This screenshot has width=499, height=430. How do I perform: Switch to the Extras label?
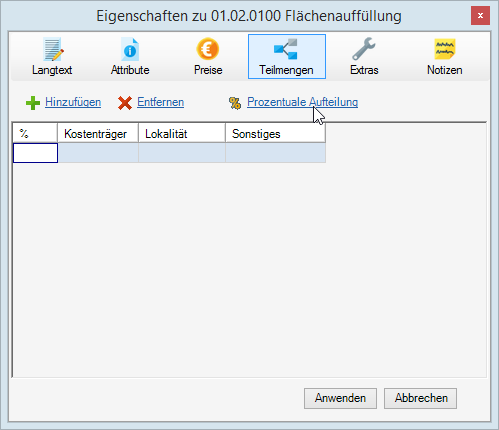pyautogui.click(x=364, y=70)
